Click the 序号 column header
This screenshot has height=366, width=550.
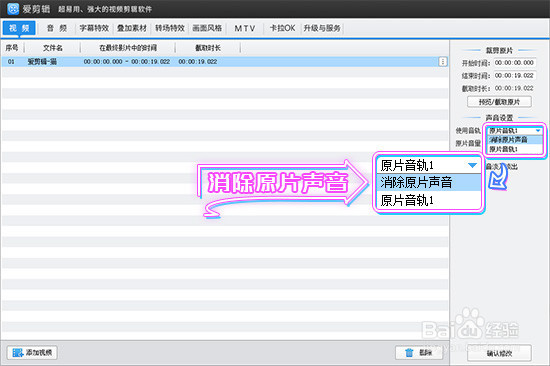click(12, 48)
